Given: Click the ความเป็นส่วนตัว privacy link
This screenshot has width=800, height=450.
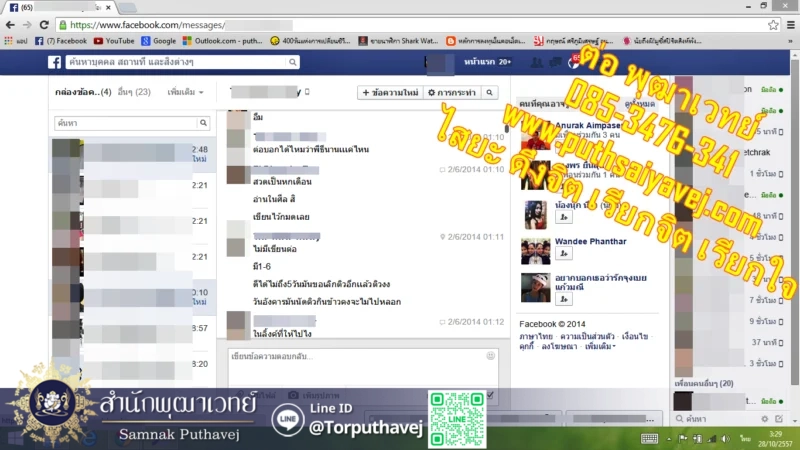Looking at the screenshot, I should coord(587,336).
